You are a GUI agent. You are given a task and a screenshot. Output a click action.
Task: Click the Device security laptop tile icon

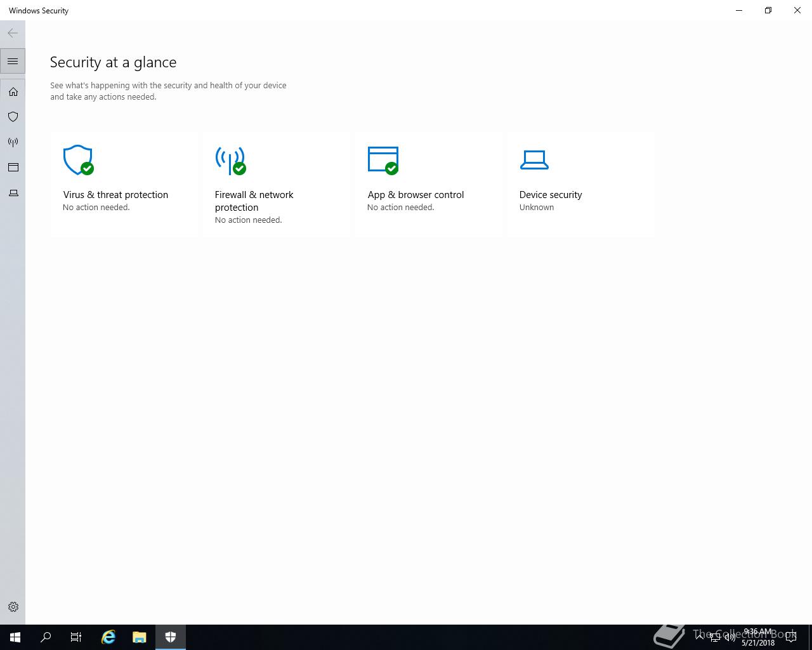(534, 160)
